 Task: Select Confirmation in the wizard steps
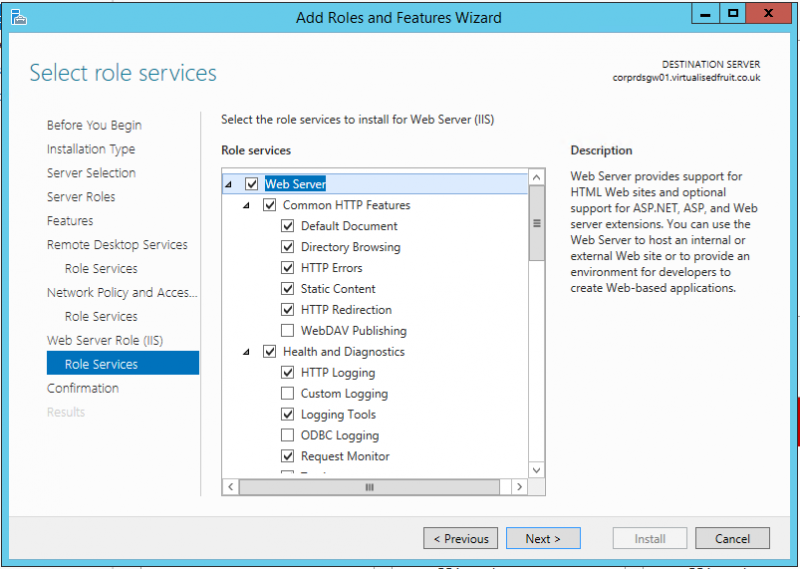[83, 388]
